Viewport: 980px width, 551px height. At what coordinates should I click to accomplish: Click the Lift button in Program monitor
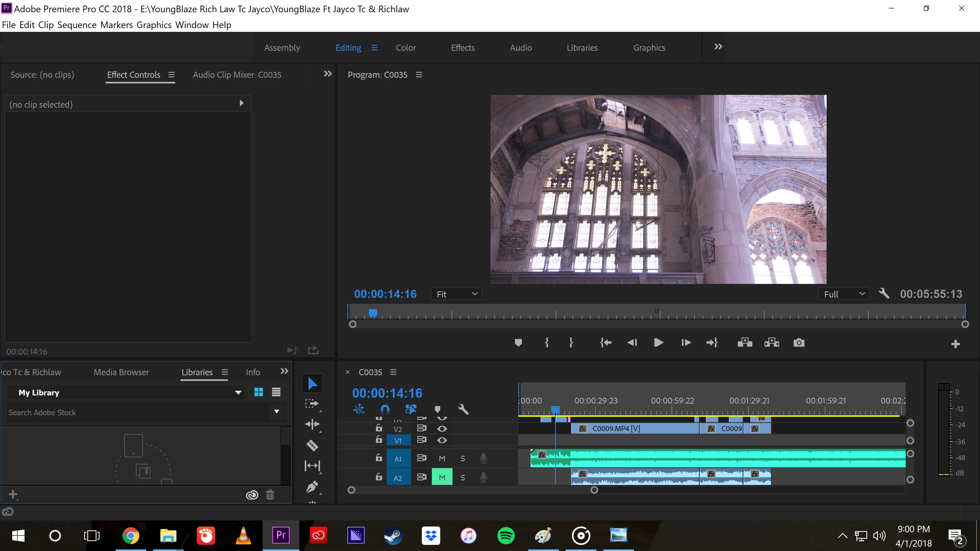(744, 343)
